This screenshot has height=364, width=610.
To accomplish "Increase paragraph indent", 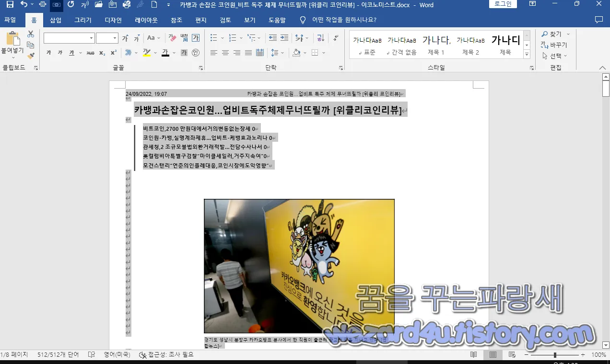I will 284,38.
